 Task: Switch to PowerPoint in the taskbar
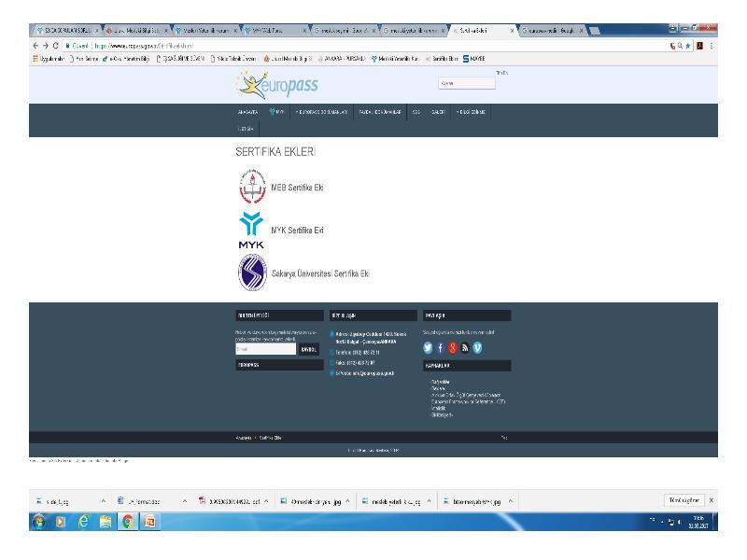[149, 522]
